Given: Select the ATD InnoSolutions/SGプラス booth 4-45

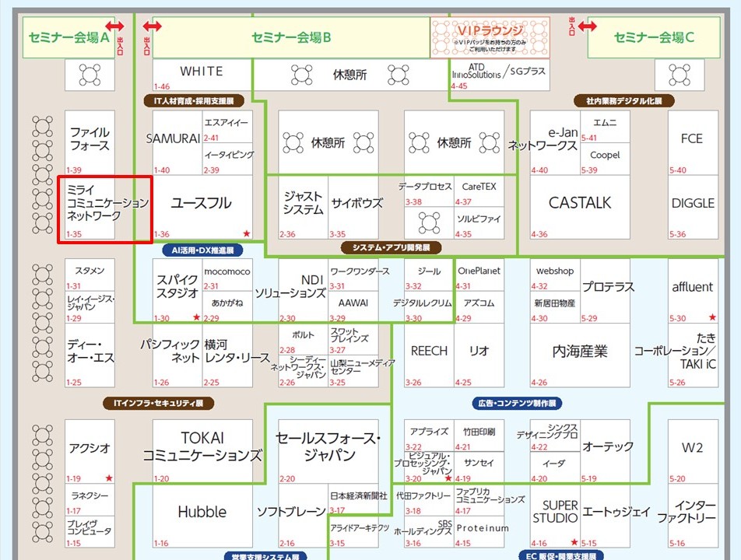Looking at the screenshot, I should coord(500,75).
